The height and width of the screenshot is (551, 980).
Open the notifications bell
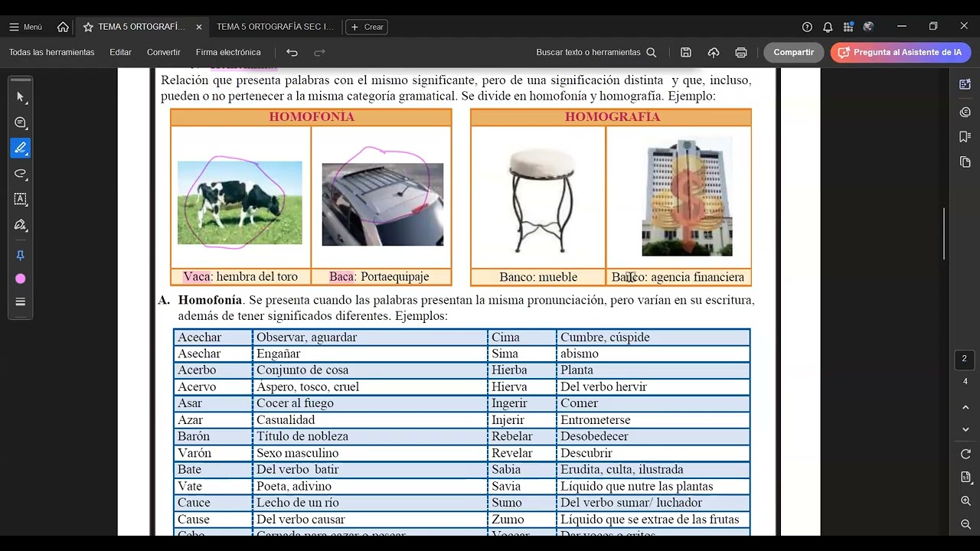(x=828, y=27)
